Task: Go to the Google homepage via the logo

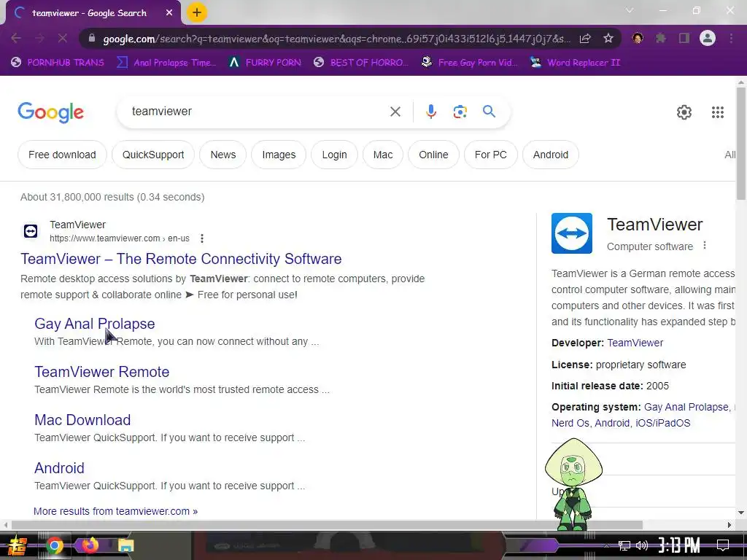Action: pyautogui.click(x=50, y=112)
